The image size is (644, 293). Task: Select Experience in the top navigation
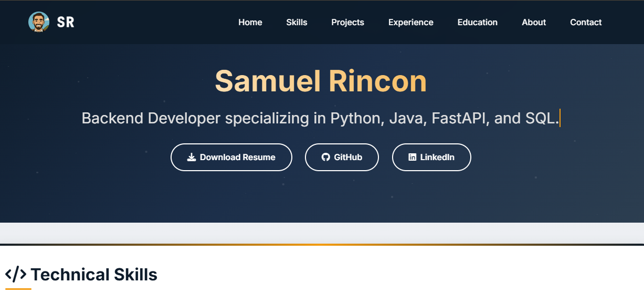[x=410, y=22]
